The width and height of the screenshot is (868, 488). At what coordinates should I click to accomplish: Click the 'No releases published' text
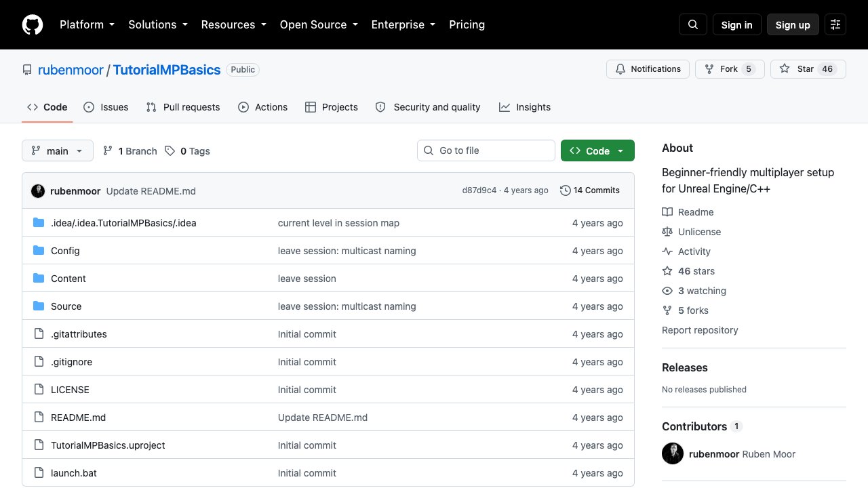pos(704,390)
